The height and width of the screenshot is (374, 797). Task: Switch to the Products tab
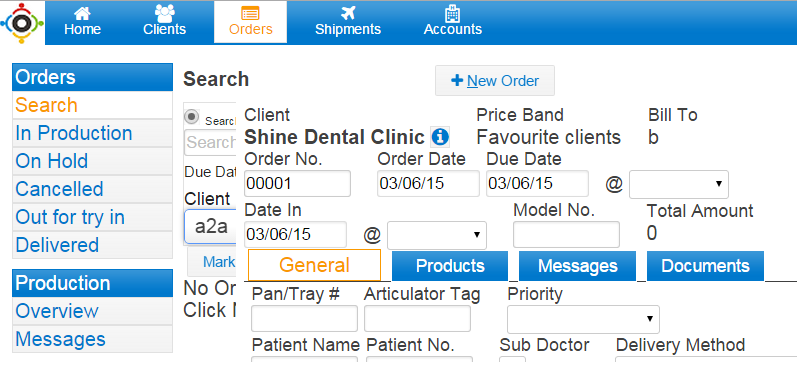tap(450, 266)
